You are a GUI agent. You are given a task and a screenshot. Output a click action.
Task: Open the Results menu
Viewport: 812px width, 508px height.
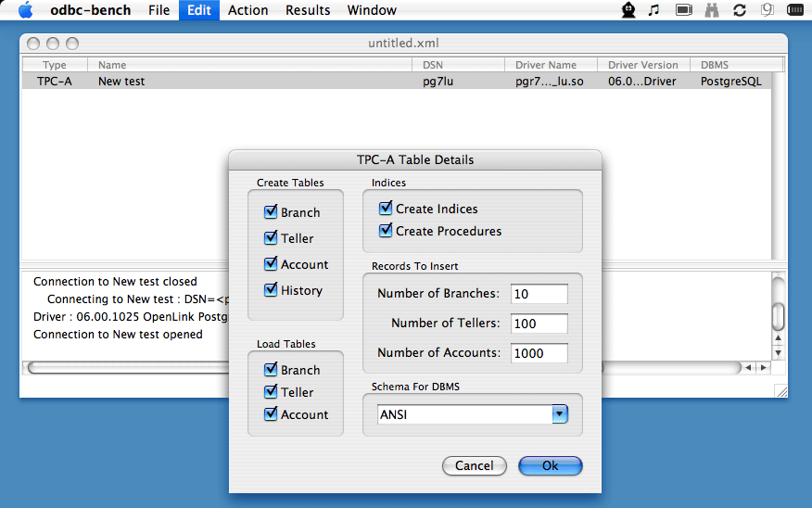tap(308, 10)
